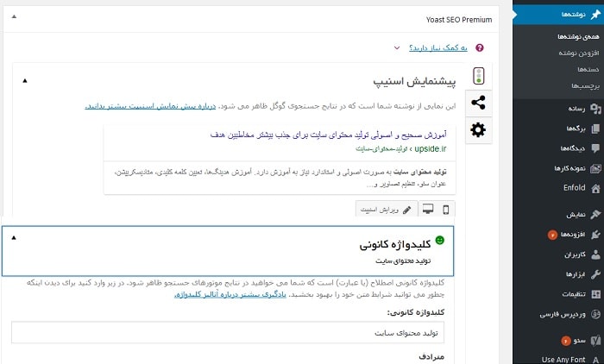The height and width of the screenshot is (364, 604).
Task: Click the purple help question mark icon
Action: pyautogui.click(x=480, y=47)
